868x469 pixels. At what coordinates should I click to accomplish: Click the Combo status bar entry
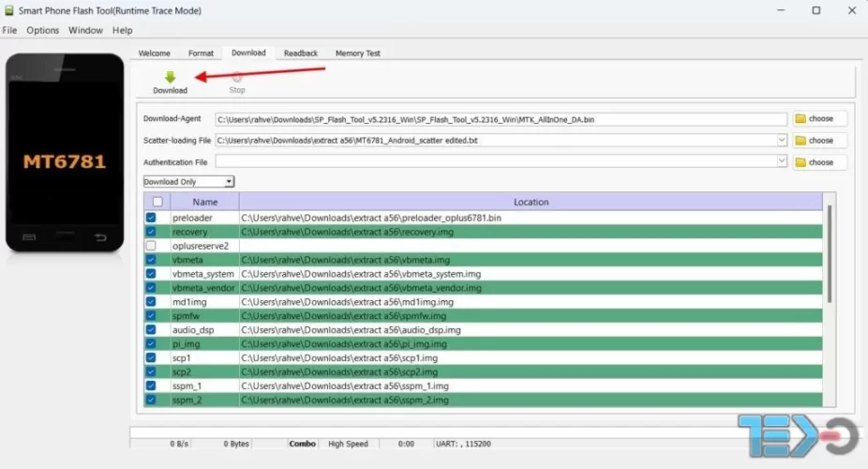[302, 444]
